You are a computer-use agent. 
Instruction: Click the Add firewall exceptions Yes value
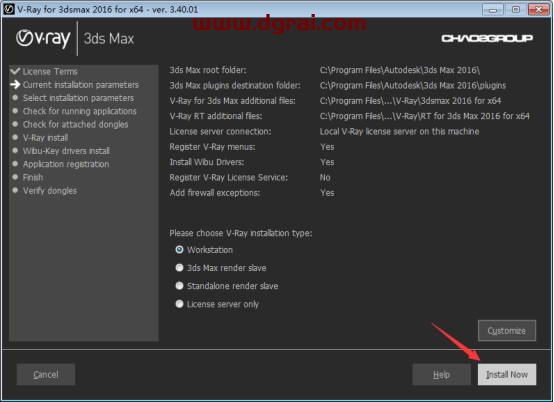(327, 193)
